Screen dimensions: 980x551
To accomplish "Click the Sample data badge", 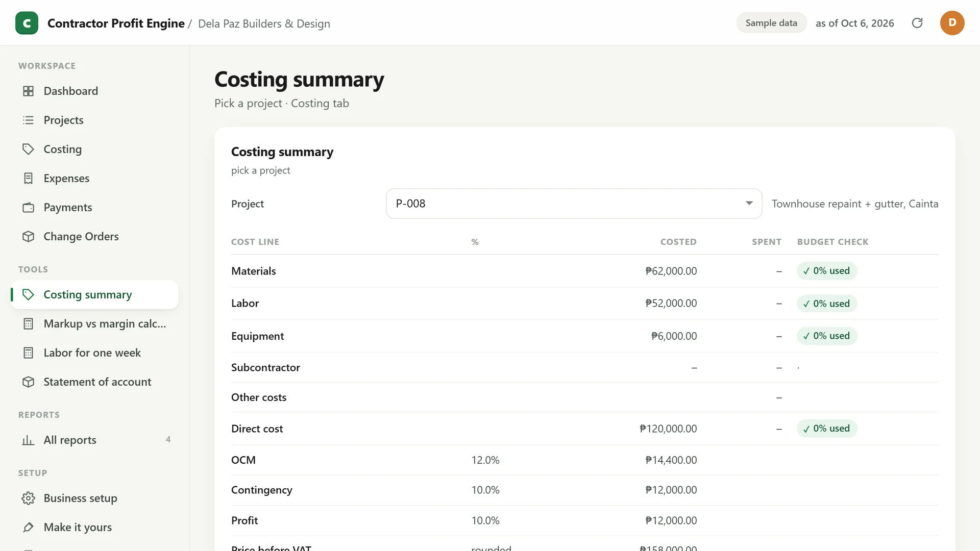I will pos(771,23).
